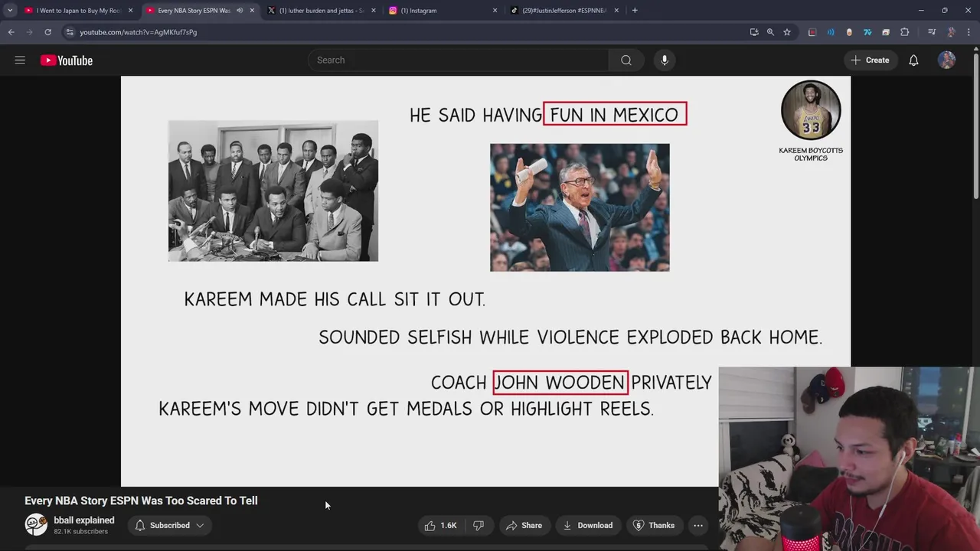Open a new browser tab

(635, 11)
